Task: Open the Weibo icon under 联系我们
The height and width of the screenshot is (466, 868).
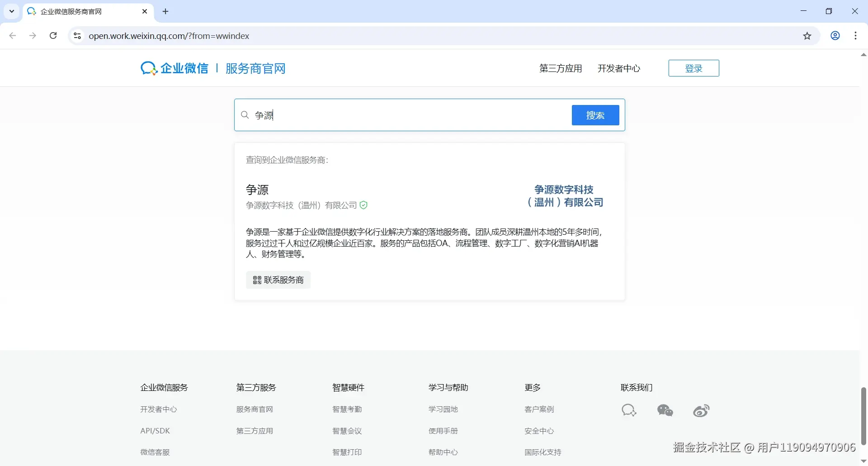Action: (x=701, y=410)
